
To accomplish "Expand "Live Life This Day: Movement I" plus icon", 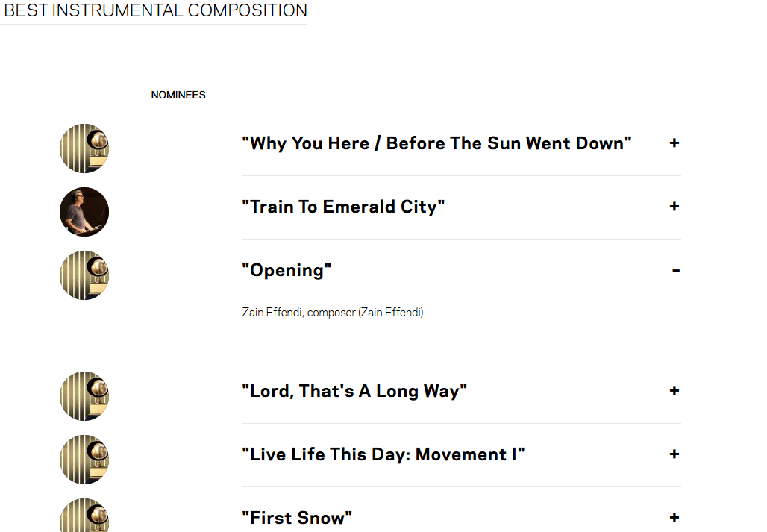I will [674, 454].
